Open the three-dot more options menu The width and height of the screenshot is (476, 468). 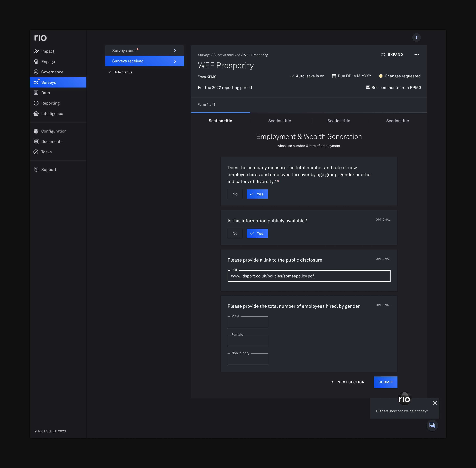pyautogui.click(x=416, y=55)
